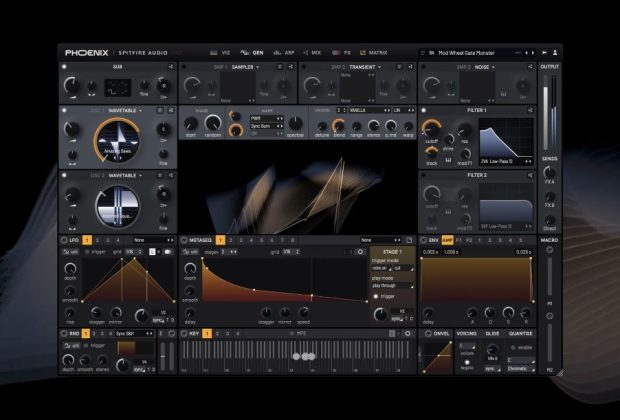Screen dimensions: 620x420
Task: Open the KEY section gear icon
Action: (x=408, y=334)
